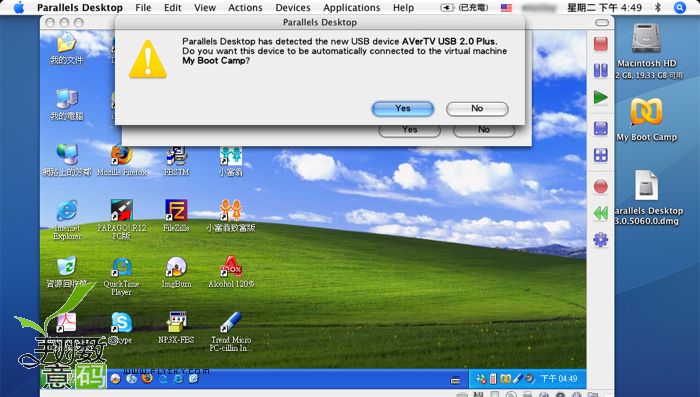Click the yellow warning triangle in the dialog
Viewport: 700px width, 397px height.
(148, 59)
